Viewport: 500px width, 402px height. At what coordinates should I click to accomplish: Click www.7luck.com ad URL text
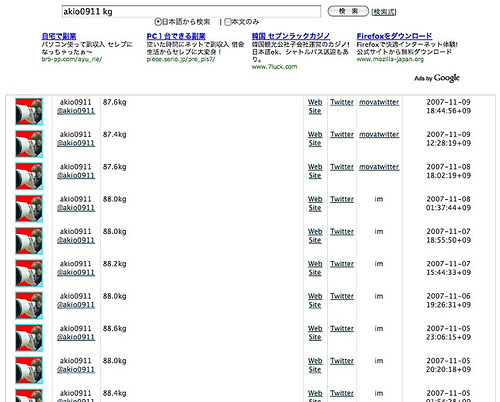pyautogui.click(x=274, y=67)
